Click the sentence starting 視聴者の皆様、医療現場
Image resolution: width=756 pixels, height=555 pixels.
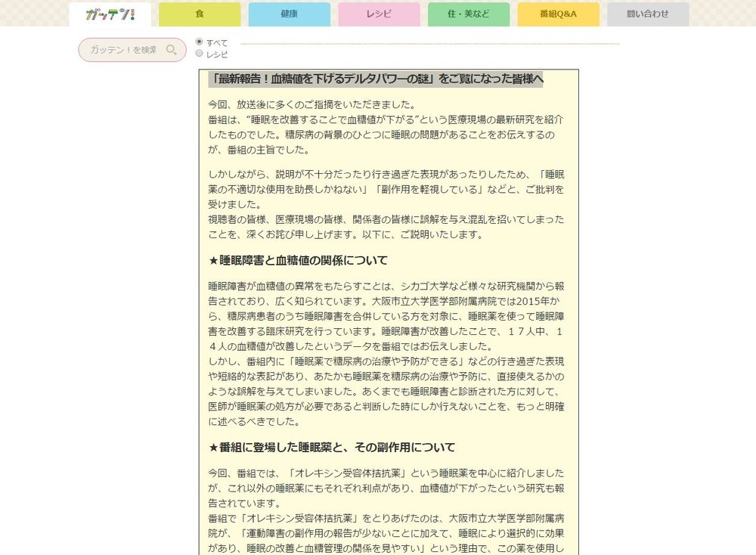(x=386, y=226)
